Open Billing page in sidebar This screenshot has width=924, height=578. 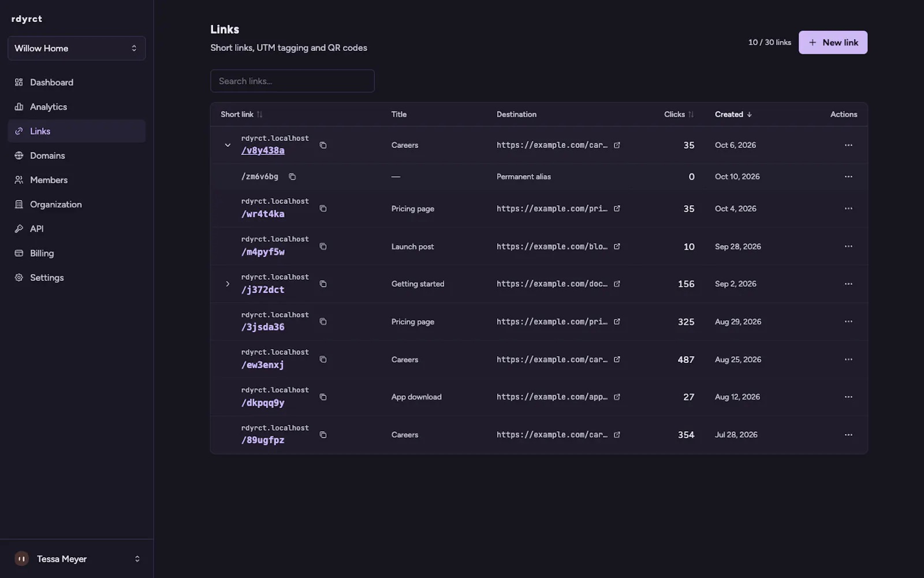(76, 253)
